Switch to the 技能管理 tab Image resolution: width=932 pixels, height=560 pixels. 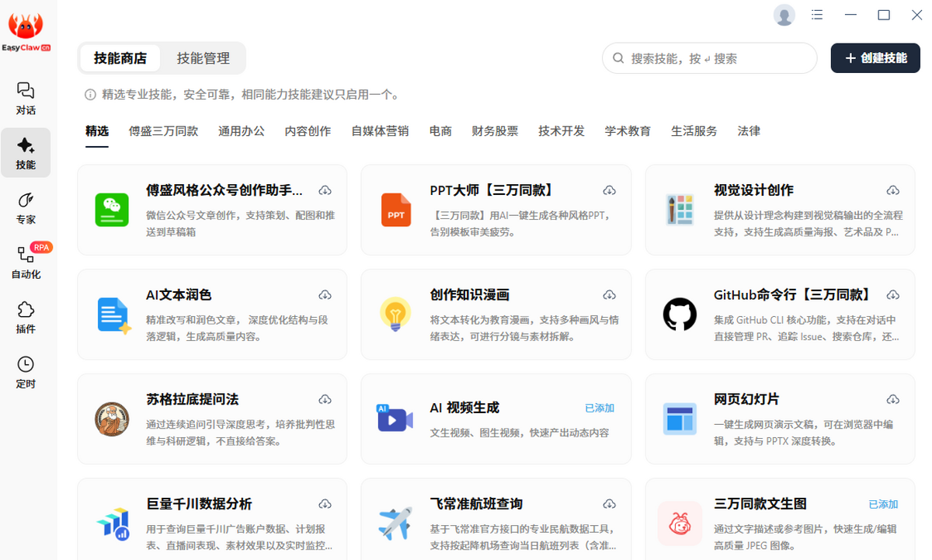[203, 58]
